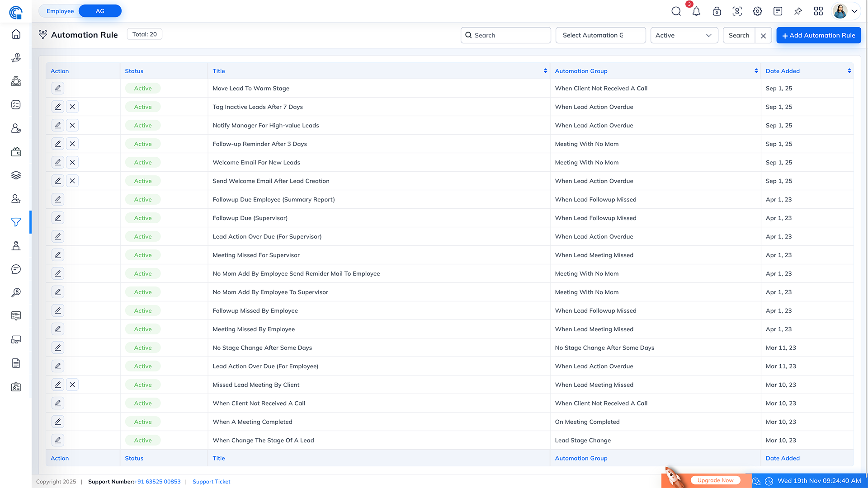
Task: Click the Add Automation Rule button
Action: pyautogui.click(x=818, y=35)
